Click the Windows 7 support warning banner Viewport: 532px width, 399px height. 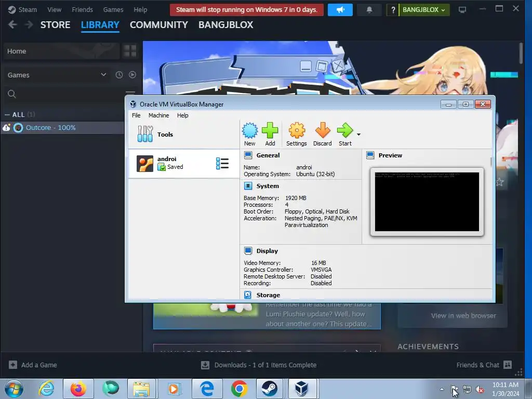click(x=247, y=10)
